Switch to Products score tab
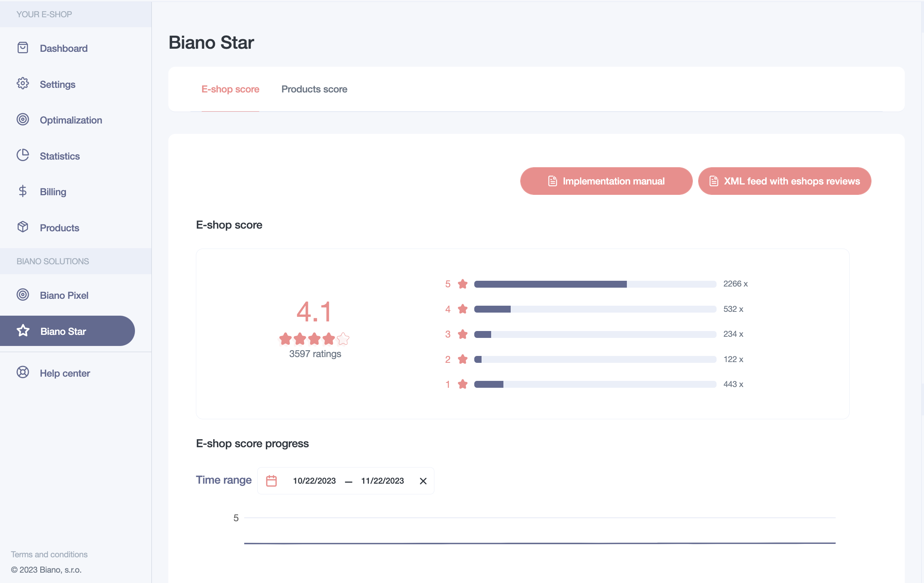This screenshot has width=924, height=583. tap(314, 89)
